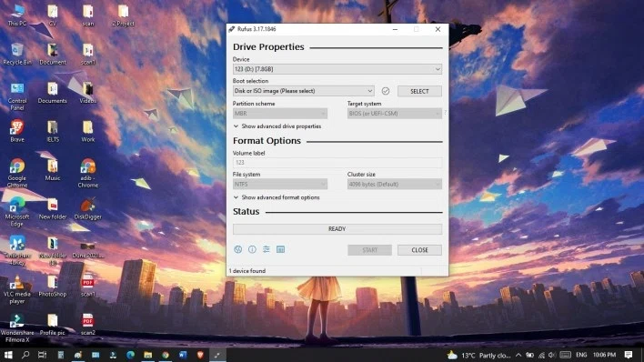The image size is (644, 362).
Task: Select the This PC desktop icon
Action: click(x=17, y=15)
